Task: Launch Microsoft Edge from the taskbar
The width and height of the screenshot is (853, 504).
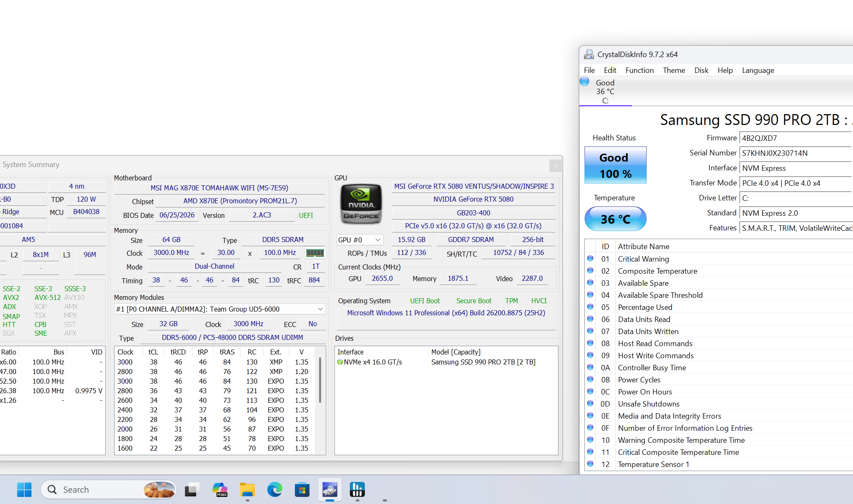Action: (274, 489)
